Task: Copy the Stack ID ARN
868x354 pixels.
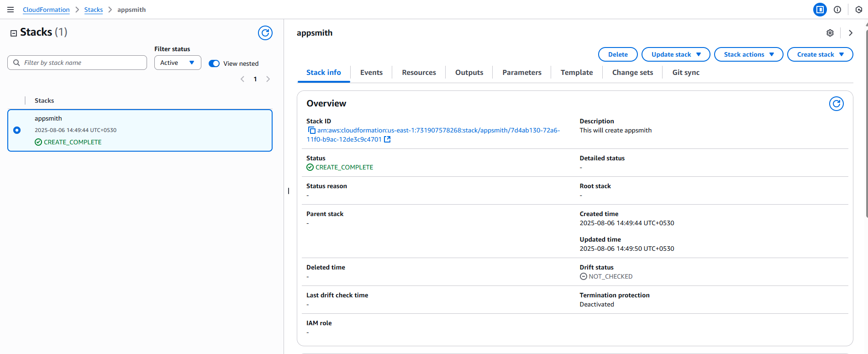Action: (311, 130)
